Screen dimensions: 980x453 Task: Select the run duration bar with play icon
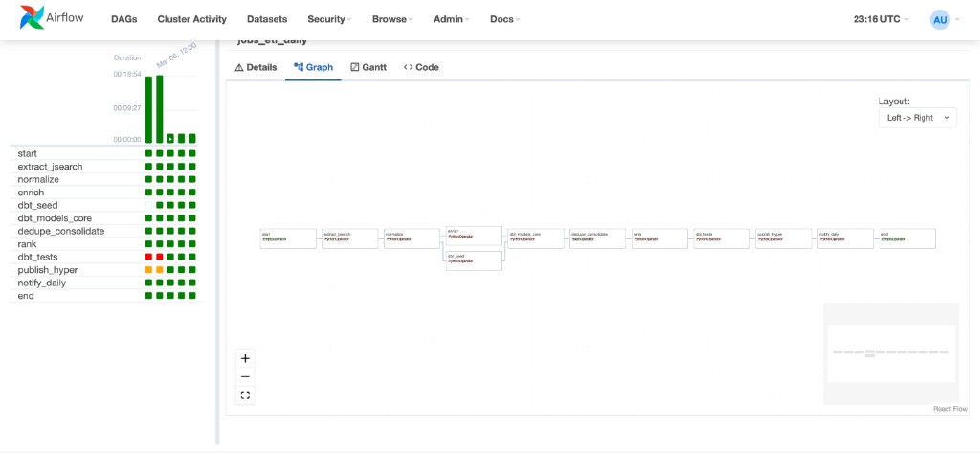pos(170,138)
